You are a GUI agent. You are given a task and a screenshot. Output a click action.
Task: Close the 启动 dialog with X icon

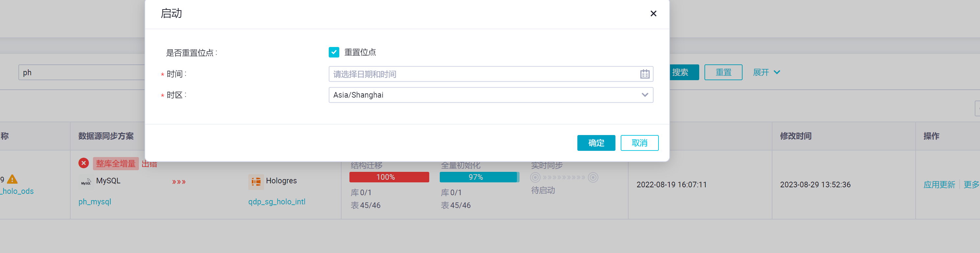[x=653, y=14]
